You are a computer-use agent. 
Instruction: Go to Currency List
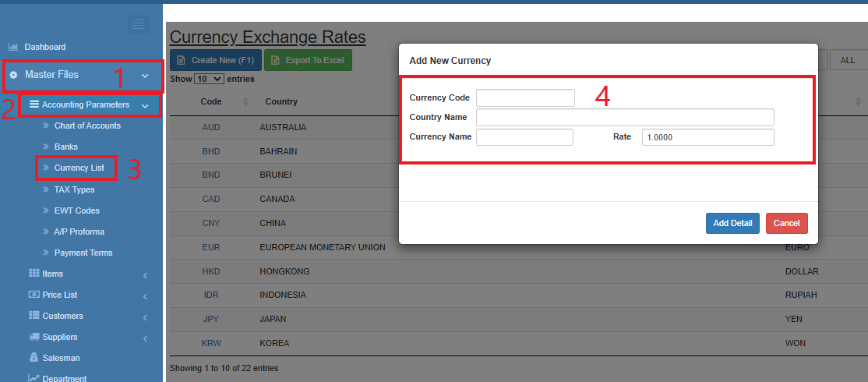(79, 168)
